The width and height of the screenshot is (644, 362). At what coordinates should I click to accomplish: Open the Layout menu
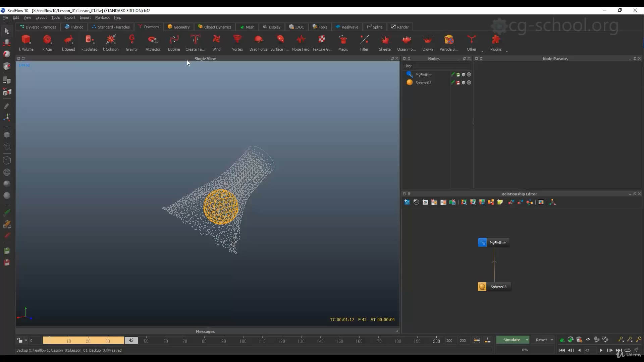pyautogui.click(x=41, y=17)
